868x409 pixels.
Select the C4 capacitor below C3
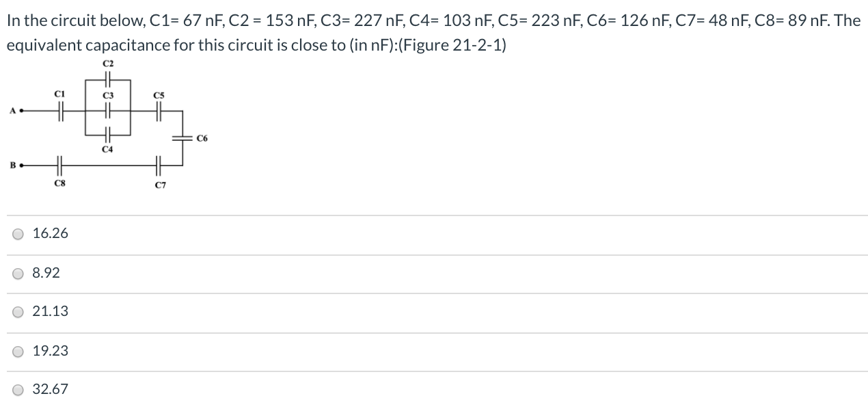point(108,135)
